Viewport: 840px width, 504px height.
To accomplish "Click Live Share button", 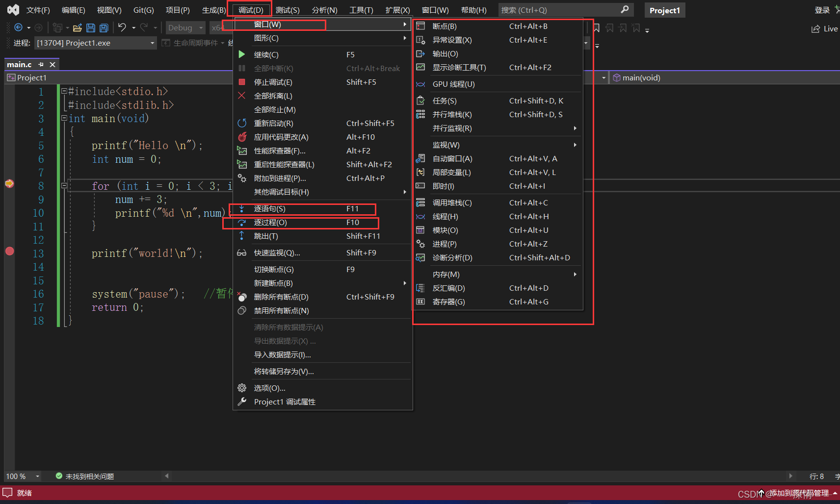I will tap(825, 28).
